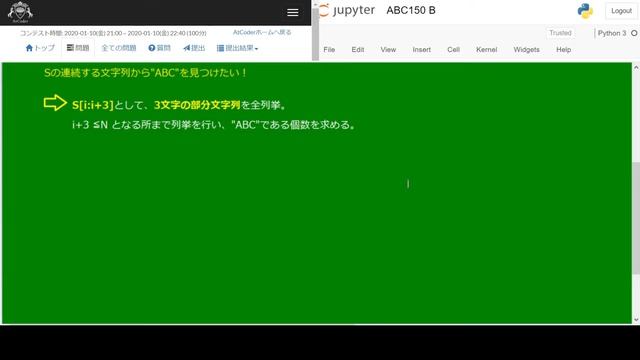Click the right vertical scrollbar thumb
The width and height of the screenshot is (640, 360).
click(636, 218)
